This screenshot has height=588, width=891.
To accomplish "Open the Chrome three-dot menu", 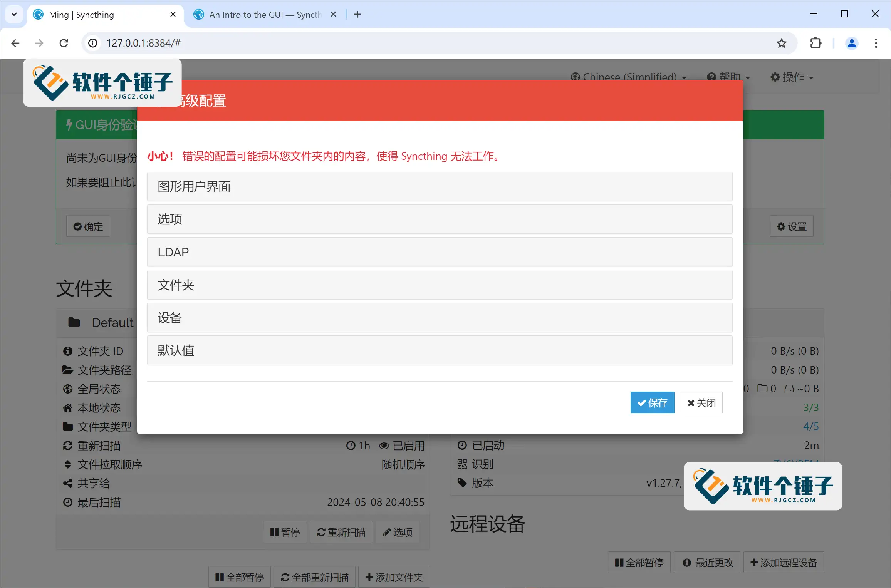I will click(876, 43).
